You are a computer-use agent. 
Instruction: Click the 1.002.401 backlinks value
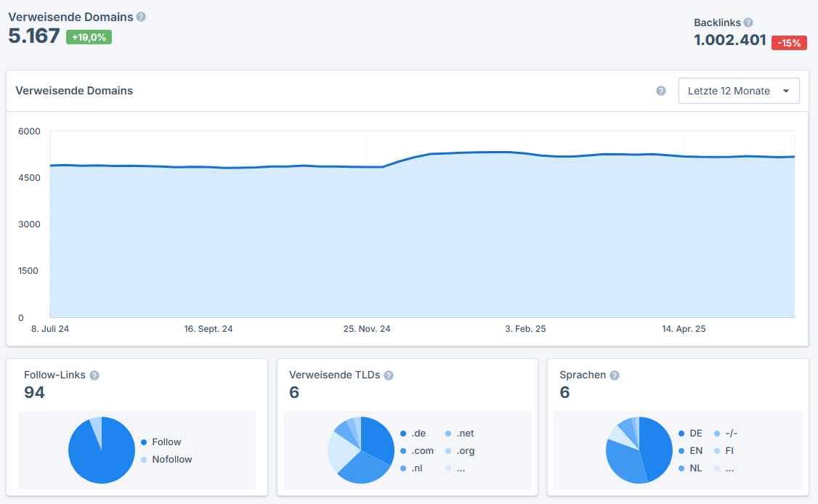[730, 40]
